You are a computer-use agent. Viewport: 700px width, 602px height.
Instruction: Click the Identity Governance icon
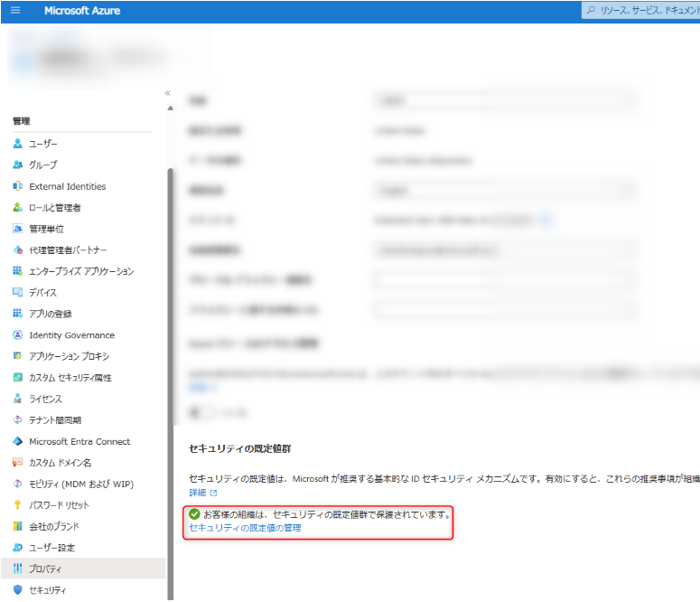click(x=18, y=335)
